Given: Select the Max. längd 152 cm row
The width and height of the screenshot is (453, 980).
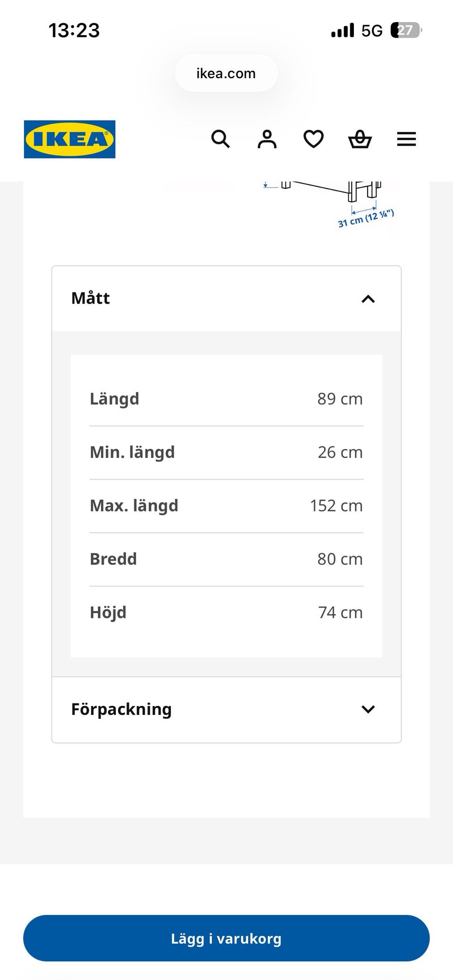Looking at the screenshot, I should pos(226,506).
